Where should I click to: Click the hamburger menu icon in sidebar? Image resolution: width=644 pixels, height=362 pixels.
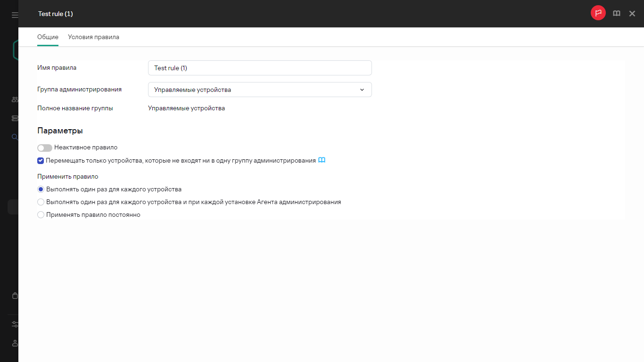pos(15,15)
